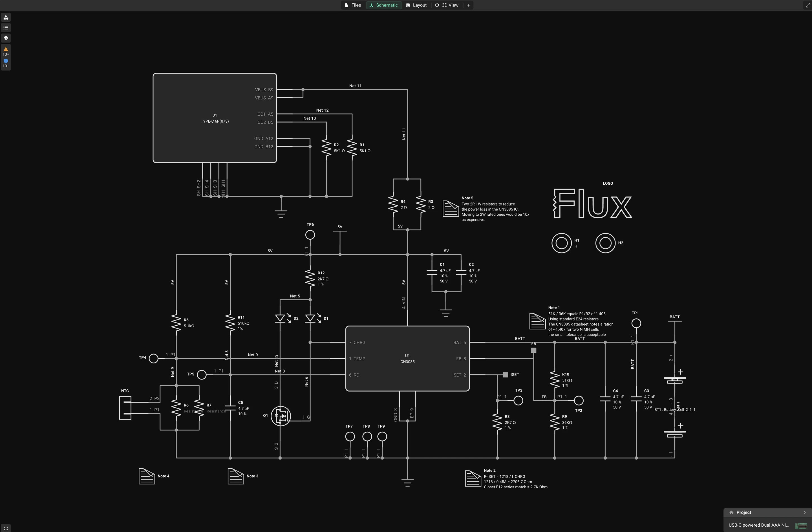The image size is (812, 532).
Task: Select the Note 2 document icon
Action: (473, 478)
